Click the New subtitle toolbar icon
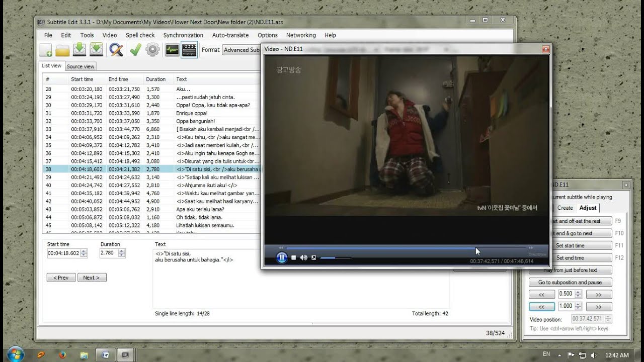This screenshot has height=362, width=644. (x=46, y=50)
